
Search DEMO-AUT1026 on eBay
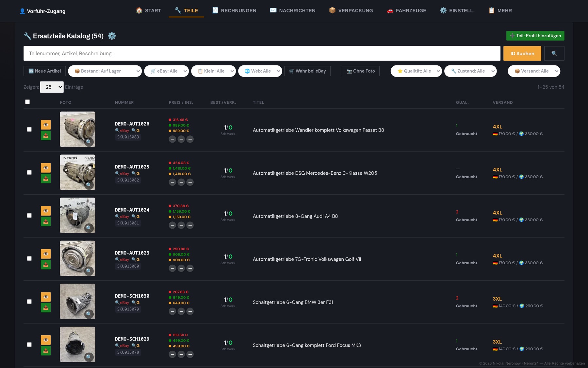point(122,131)
